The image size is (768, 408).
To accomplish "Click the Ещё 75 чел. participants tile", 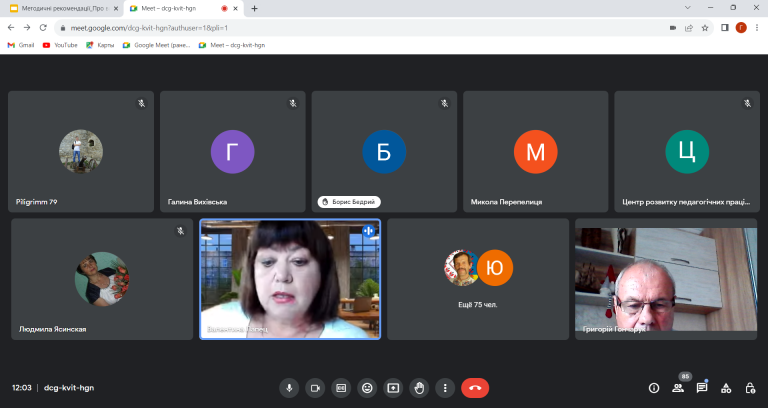I will [x=478, y=279].
